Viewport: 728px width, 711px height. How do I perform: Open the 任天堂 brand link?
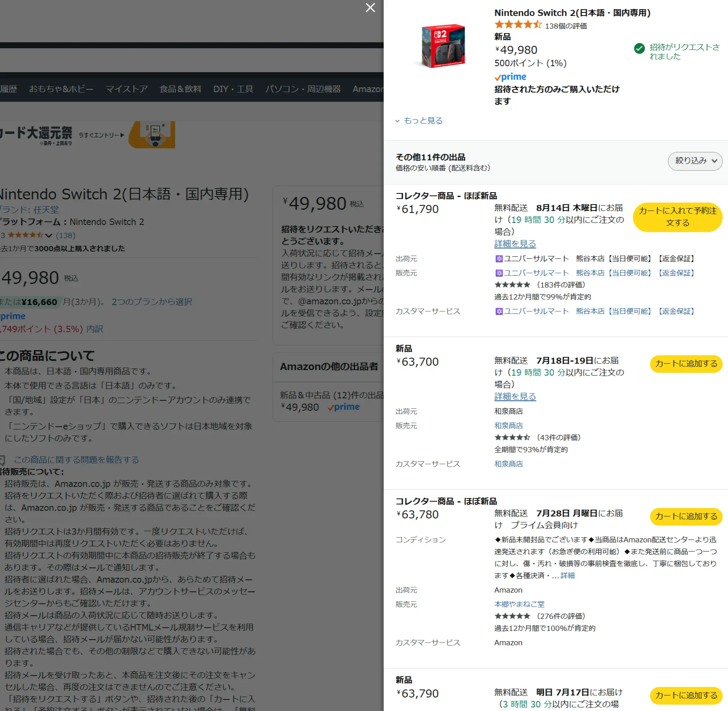[46, 209]
